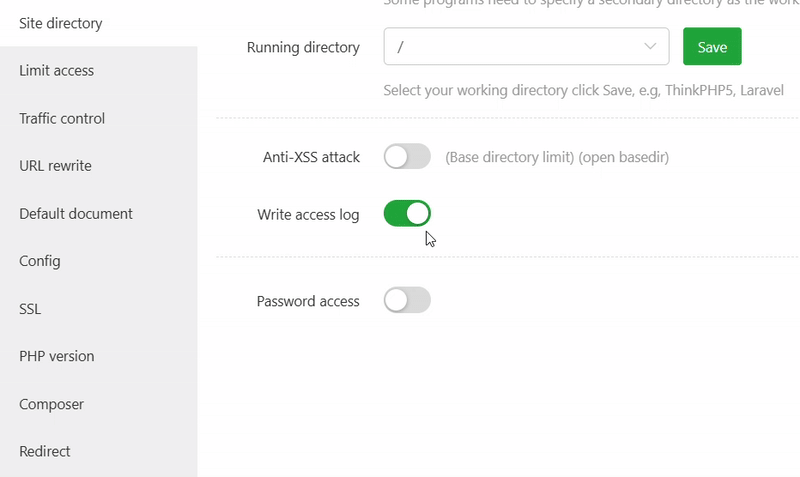Open the Config tab

pos(40,261)
